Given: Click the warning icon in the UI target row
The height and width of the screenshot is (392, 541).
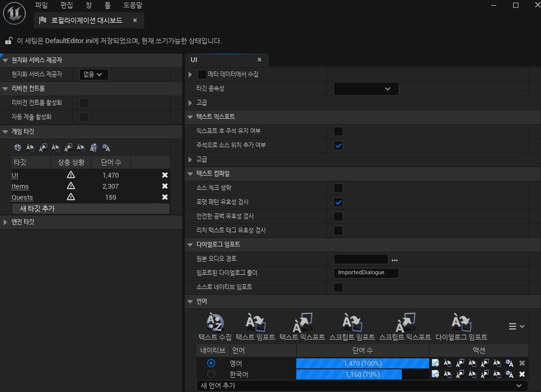Looking at the screenshot, I should (71, 175).
